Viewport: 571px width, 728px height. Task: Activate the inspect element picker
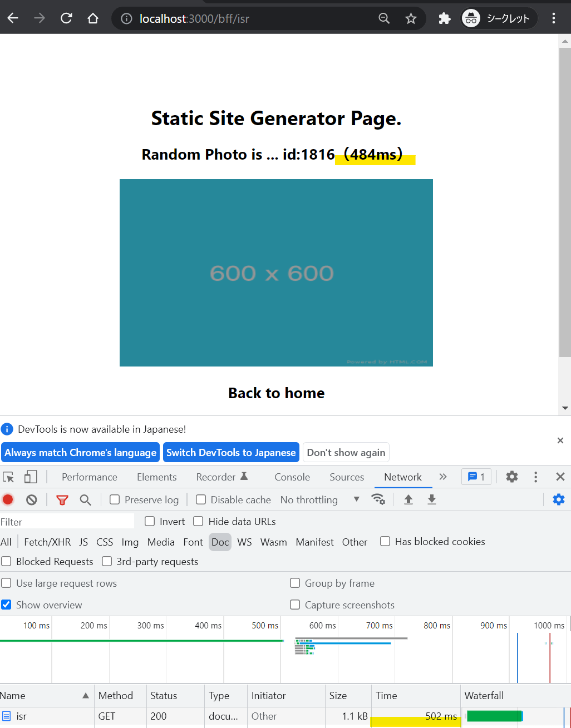coord(8,477)
